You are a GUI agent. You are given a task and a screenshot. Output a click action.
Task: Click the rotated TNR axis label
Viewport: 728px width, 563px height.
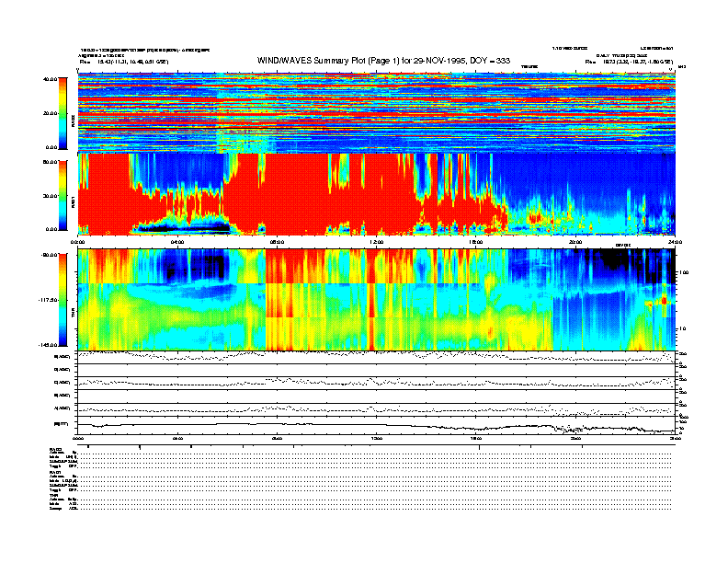[x=73, y=315]
